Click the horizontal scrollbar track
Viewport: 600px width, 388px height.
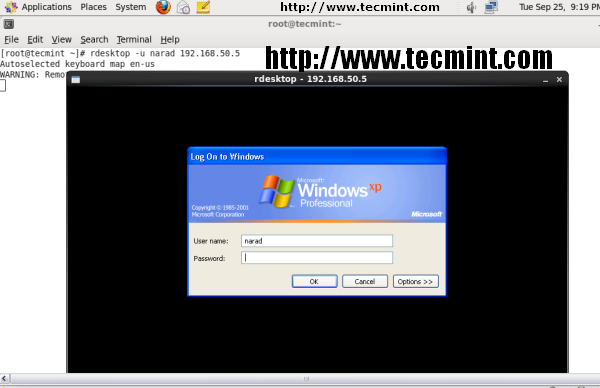coord(305,378)
